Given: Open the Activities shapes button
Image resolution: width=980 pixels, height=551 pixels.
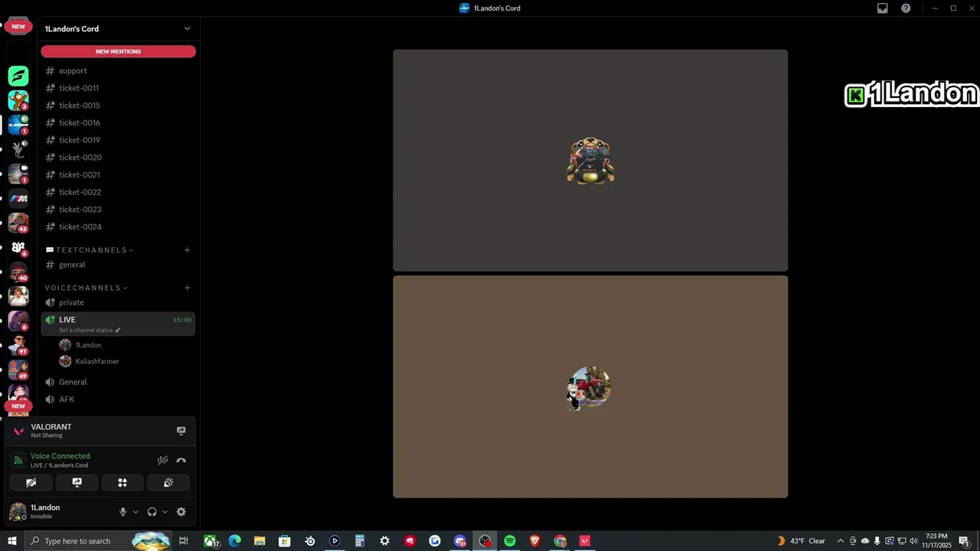Looking at the screenshot, I should tap(122, 483).
